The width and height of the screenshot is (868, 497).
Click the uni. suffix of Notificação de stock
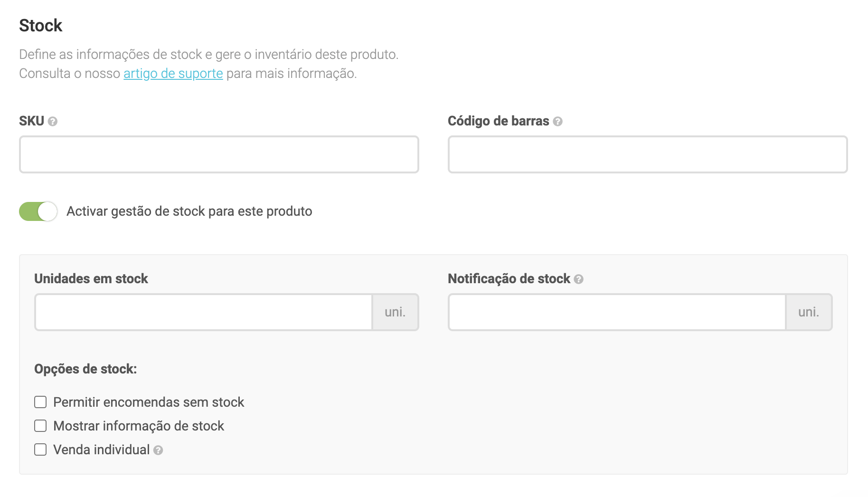tap(809, 313)
